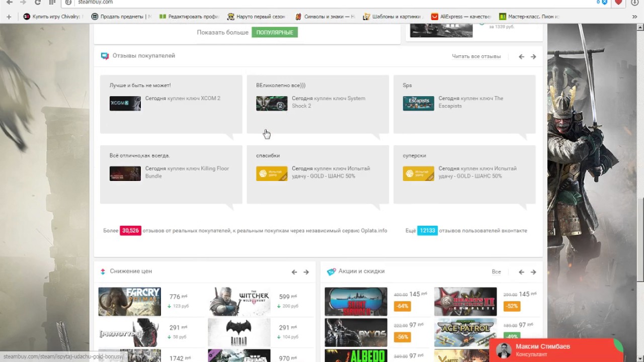Image resolution: width=644 pixels, height=362 pixels.
Task: Open the System Shock 2 review thumbnail
Action: pos(272,104)
